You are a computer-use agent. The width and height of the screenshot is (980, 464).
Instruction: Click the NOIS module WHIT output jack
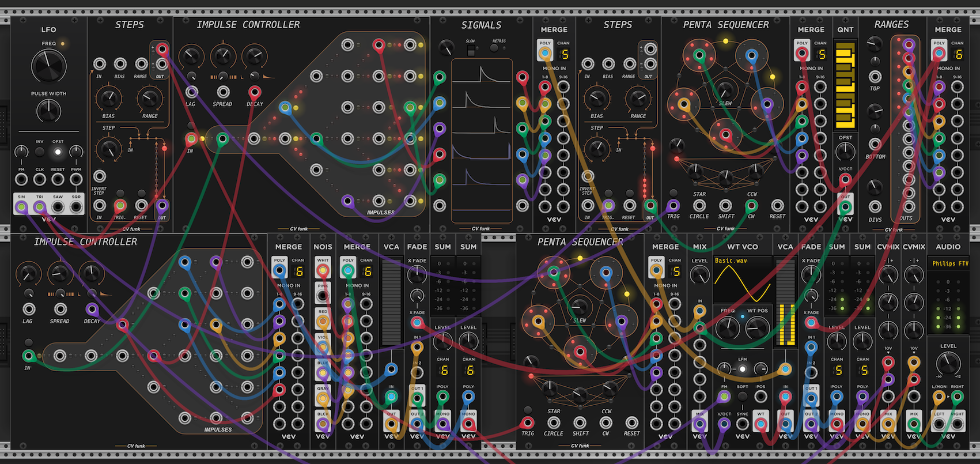323,270
